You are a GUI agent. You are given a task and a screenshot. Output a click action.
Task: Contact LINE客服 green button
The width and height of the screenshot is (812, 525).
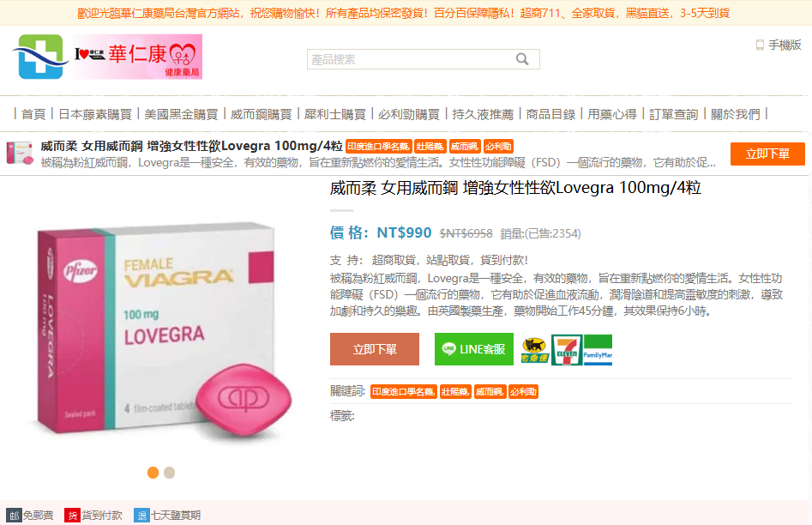coord(474,349)
